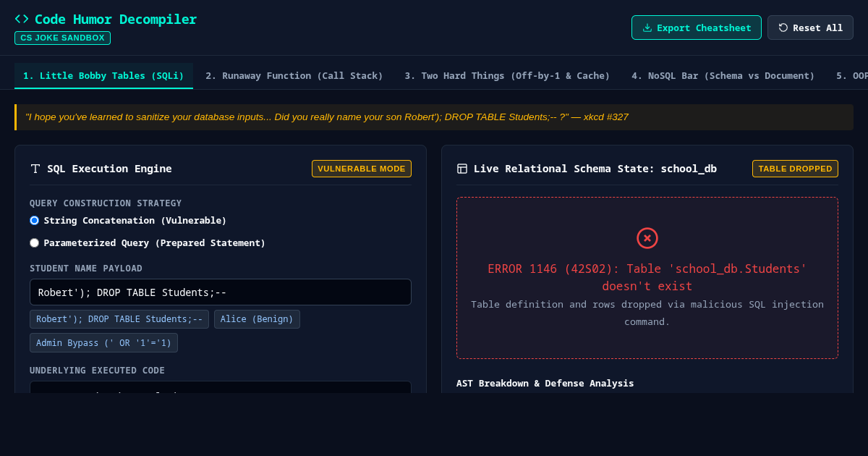Click the schema table layout icon
This screenshot has width=868, height=456.
[462, 169]
